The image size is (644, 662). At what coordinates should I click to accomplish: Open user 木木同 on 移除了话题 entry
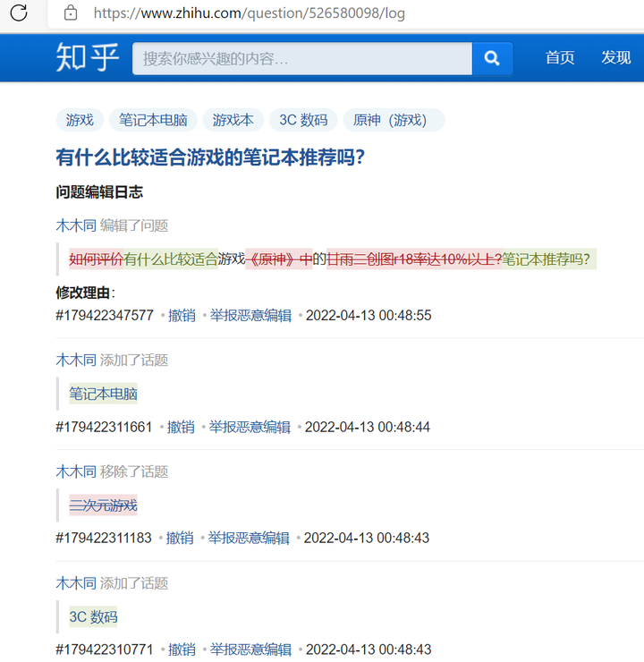[x=76, y=471]
